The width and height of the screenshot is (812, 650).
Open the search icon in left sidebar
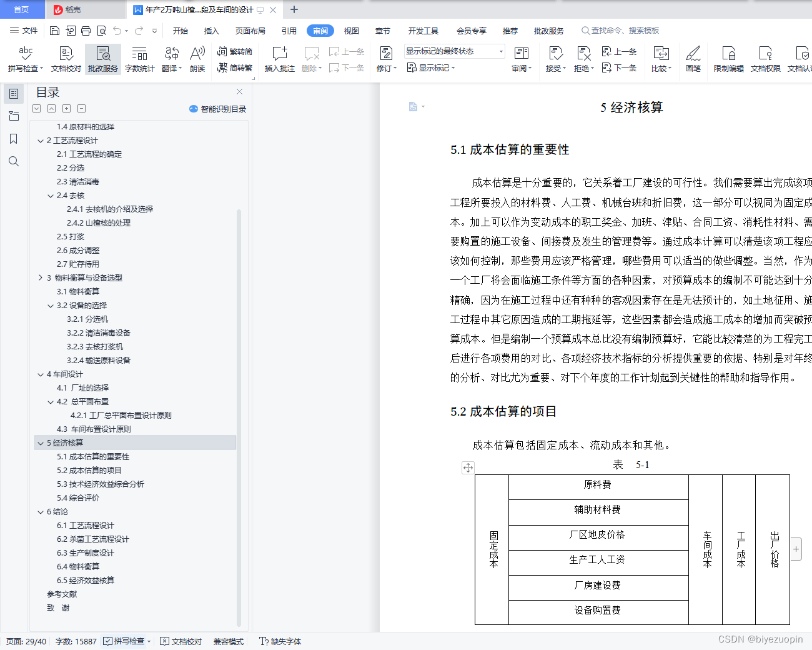point(14,161)
